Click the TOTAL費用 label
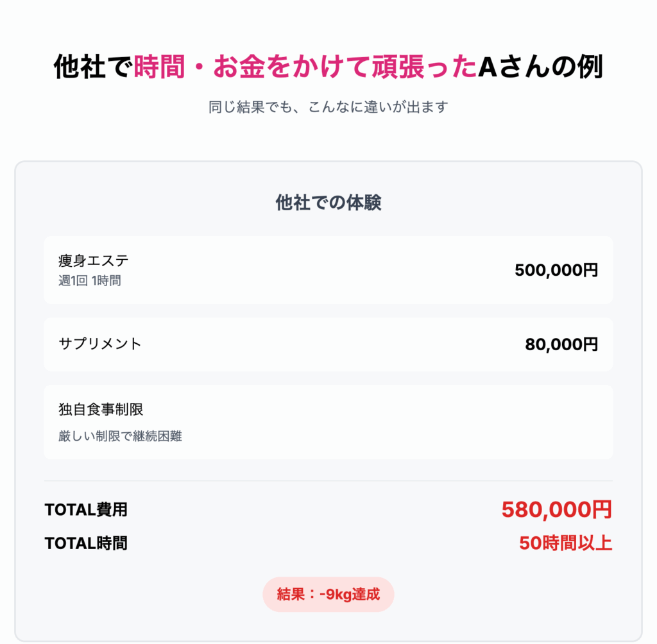Viewport: 657px width, 644px height. tap(86, 510)
